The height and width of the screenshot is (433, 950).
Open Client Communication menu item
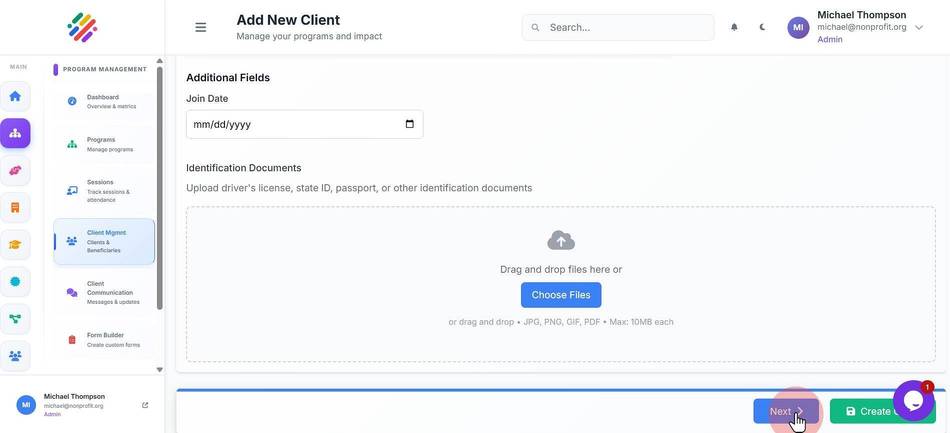[104, 293]
